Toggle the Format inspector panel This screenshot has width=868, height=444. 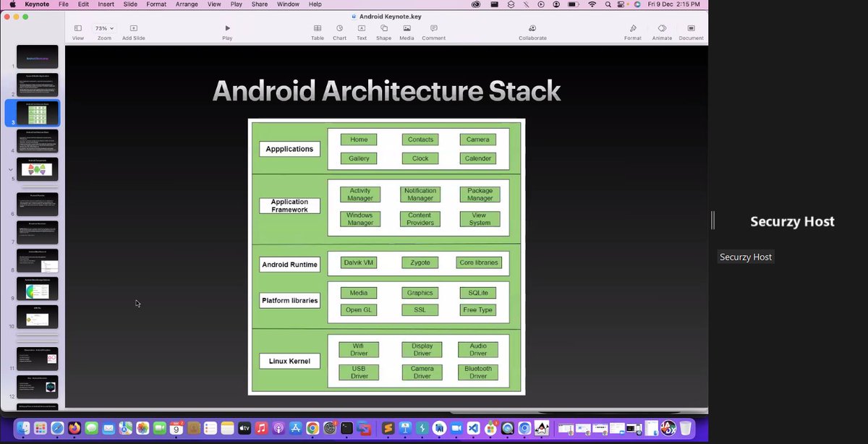633,28
